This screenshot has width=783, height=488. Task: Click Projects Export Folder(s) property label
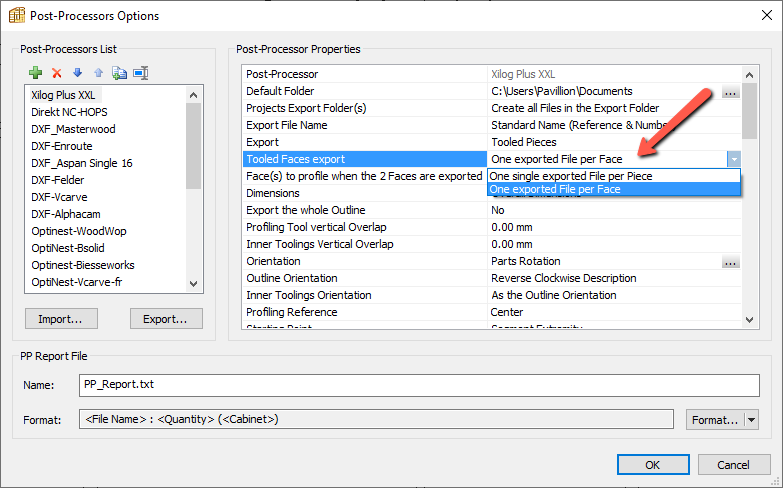click(306, 108)
